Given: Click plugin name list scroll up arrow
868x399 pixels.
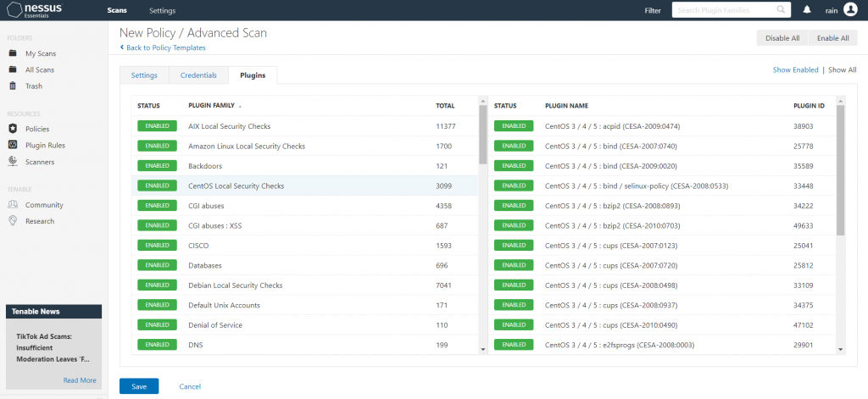Looking at the screenshot, I should 840,100.
